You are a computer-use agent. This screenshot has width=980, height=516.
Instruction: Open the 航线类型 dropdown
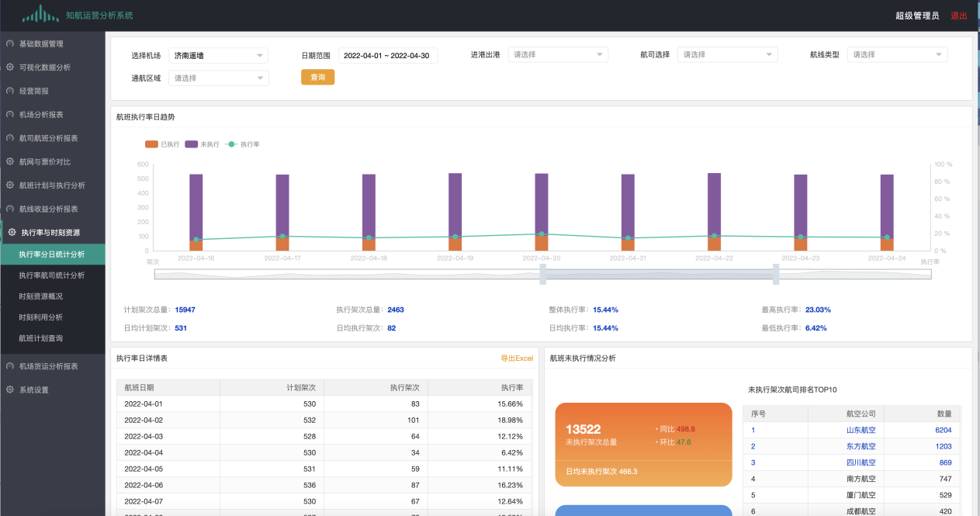(x=897, y=55)
